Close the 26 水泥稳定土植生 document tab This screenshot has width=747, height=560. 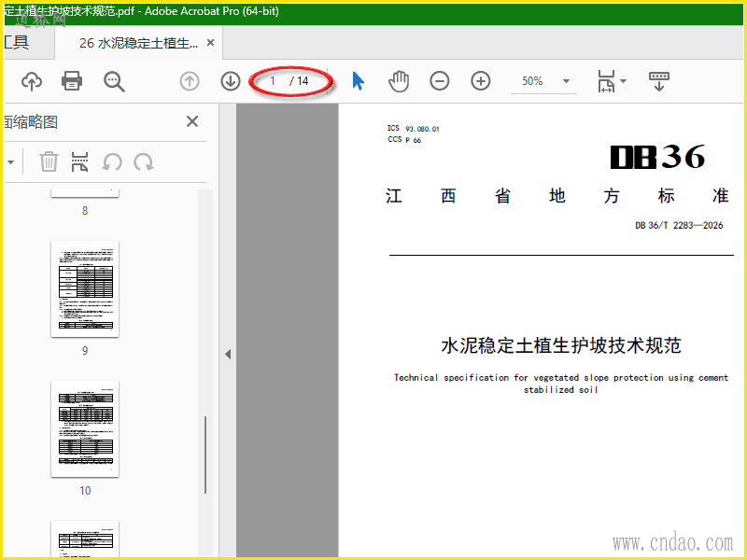point(210,43)
